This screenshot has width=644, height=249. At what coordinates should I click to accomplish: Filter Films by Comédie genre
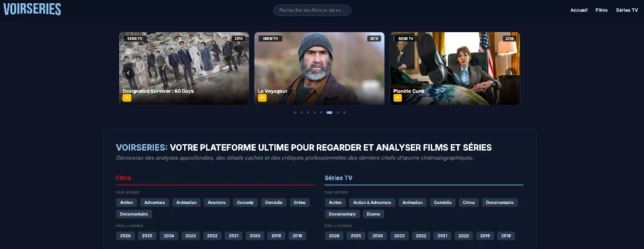pos(274,203)
